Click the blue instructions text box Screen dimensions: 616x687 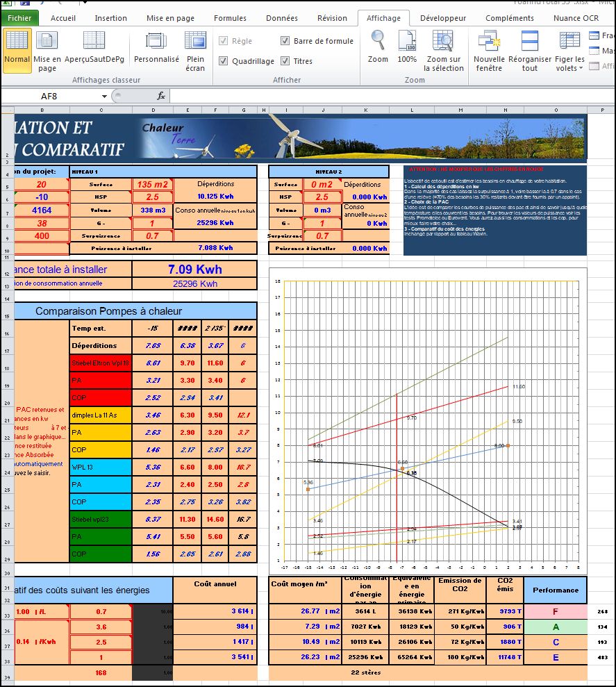(x=495, y=210)
